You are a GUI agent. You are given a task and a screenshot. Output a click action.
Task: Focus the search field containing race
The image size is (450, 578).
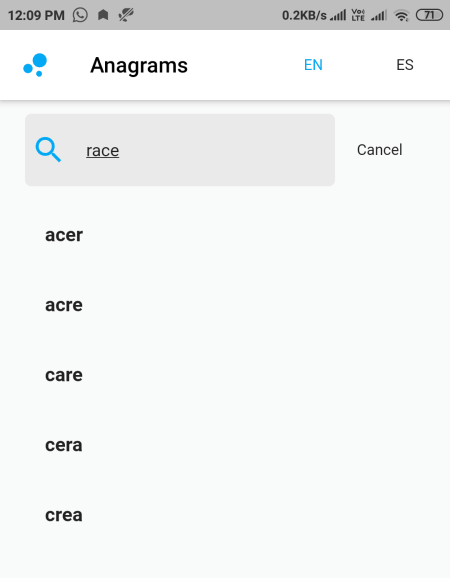click(x=180, y=150)
